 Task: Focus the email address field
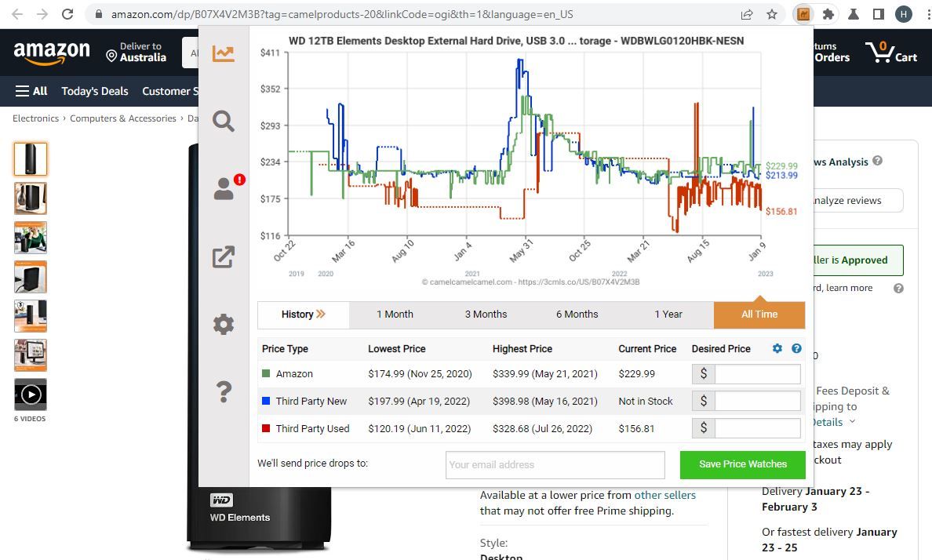pos(555,465)
